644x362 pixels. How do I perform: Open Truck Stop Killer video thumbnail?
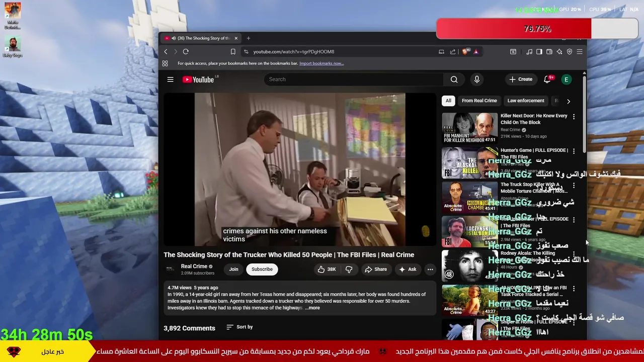[x=469, y=197]
